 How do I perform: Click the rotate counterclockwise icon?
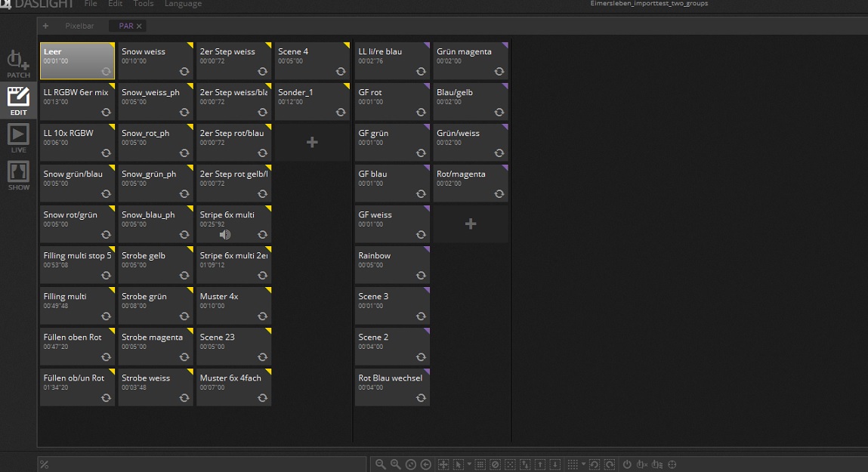[x=595, y=464]
